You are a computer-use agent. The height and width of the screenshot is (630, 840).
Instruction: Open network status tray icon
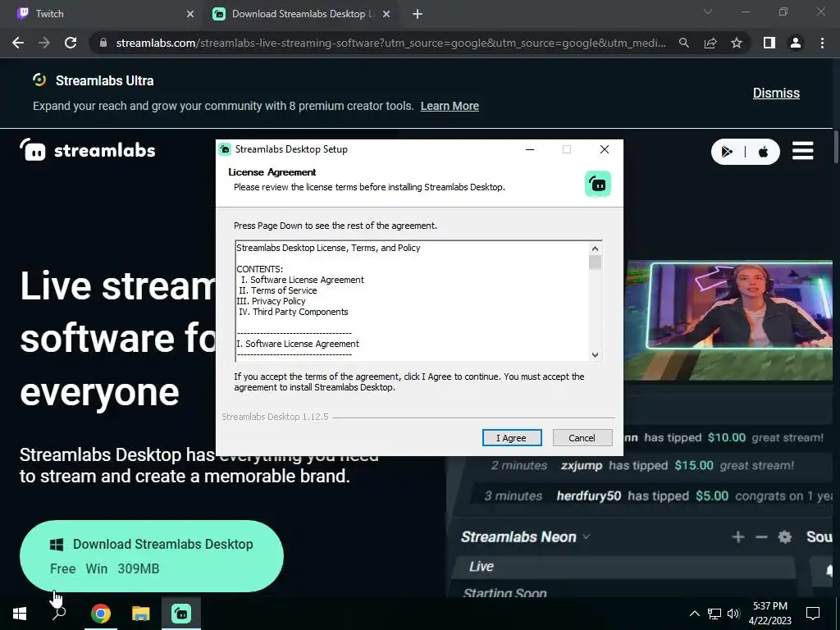tap(714, 614)
